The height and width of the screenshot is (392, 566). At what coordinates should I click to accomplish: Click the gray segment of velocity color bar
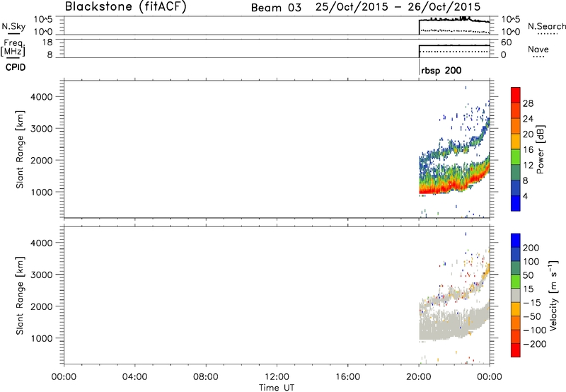coord(516,295)
